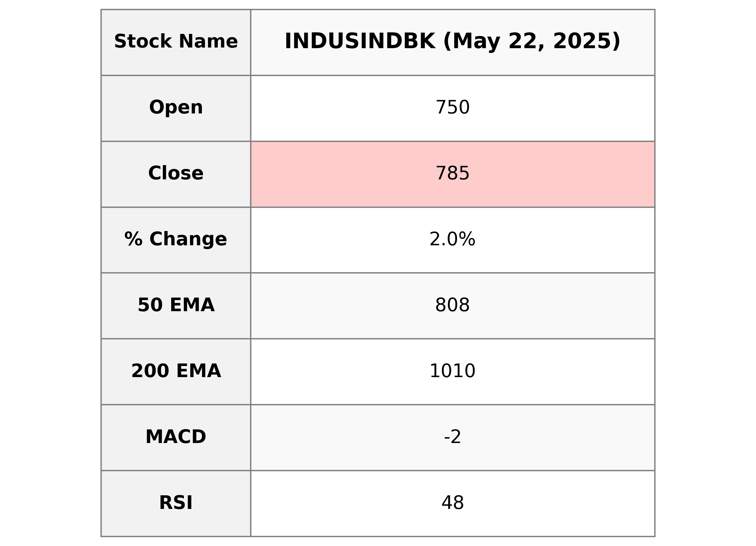
Task: Select the RSI label cell
Action: (176, 503)
